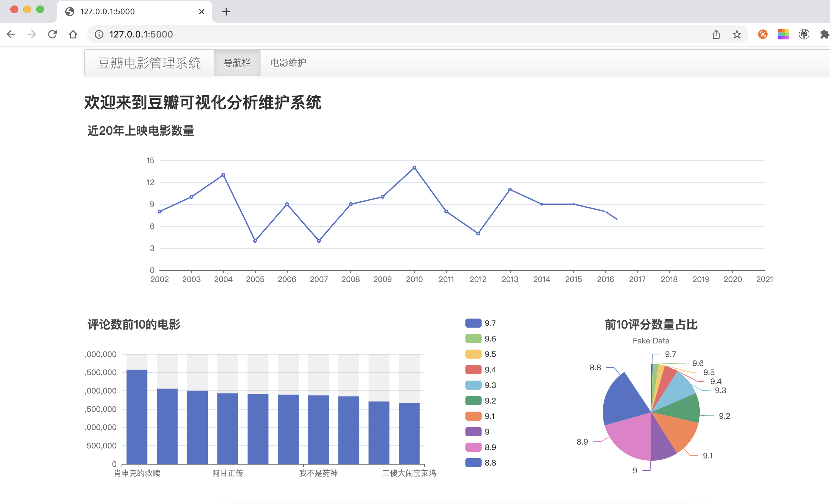This screenshot has width=830, height=504.
Task: Click the 阿甘正传 bar in bar chart
Action: pyautogui.click(x=228, y=429)
